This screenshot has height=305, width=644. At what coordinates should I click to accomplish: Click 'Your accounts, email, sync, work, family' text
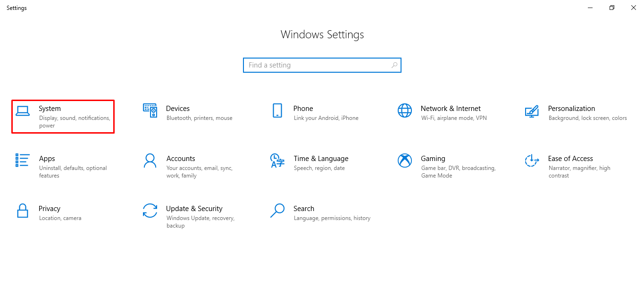click(200, 172)
